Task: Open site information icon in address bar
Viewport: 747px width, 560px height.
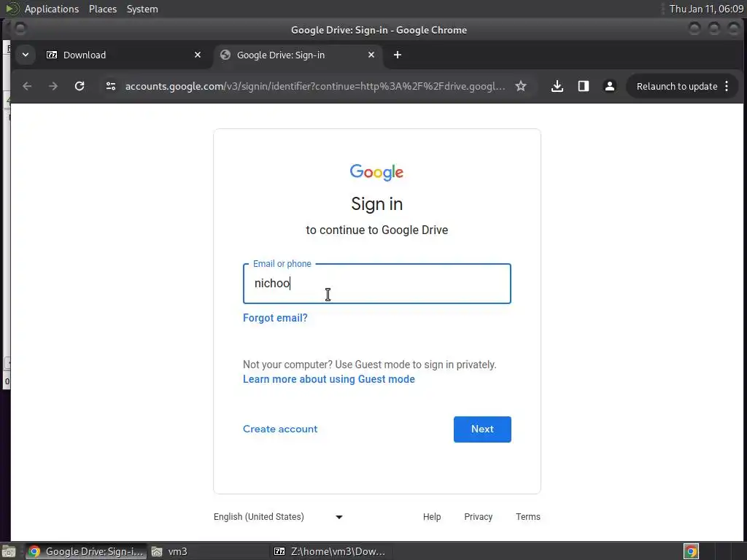Action: pos(111,86)
